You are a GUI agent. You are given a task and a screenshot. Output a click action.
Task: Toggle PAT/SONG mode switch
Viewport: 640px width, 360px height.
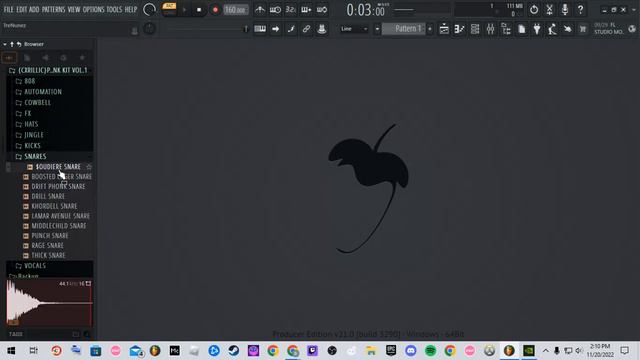tap(169, 9)
